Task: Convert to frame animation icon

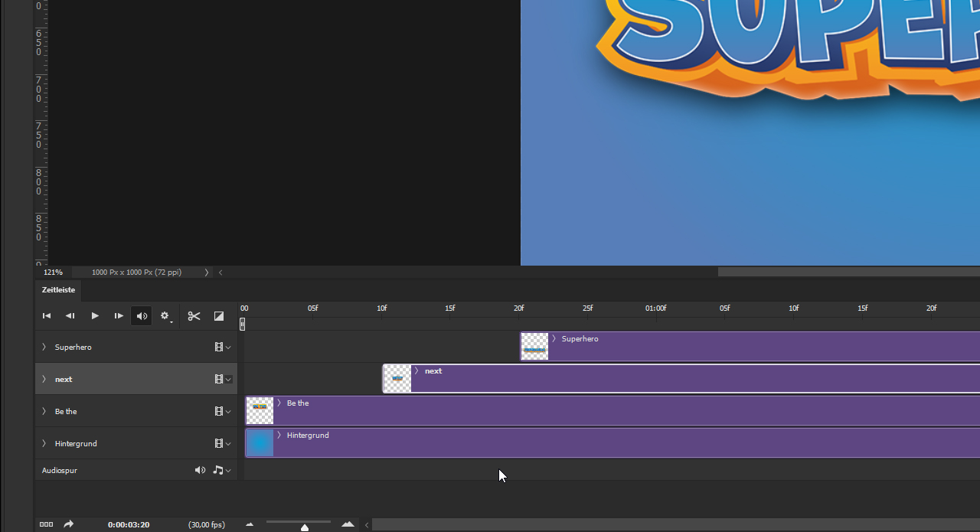Action: pos(46,524)
